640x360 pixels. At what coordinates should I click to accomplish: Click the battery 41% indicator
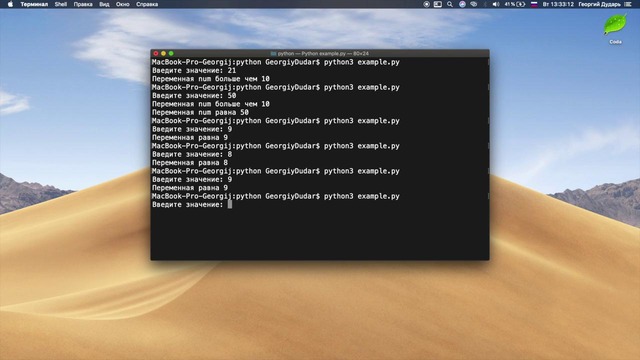pos(515,4)
